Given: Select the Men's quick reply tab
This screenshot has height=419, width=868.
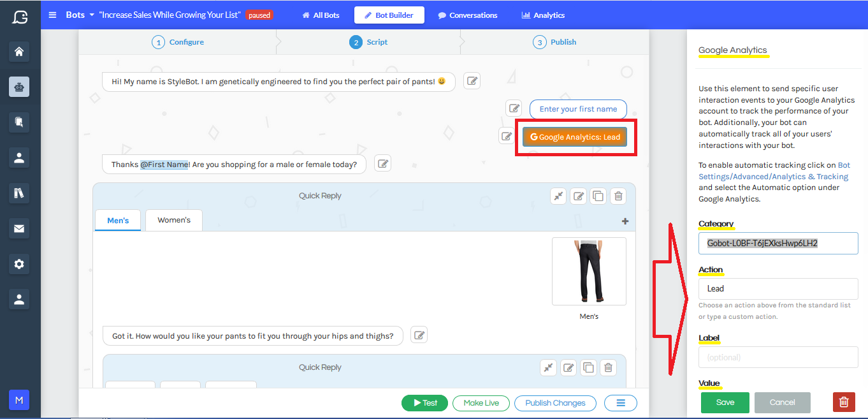Looking at the screenshot, I should pyautogui.click(x=118, y=220).
